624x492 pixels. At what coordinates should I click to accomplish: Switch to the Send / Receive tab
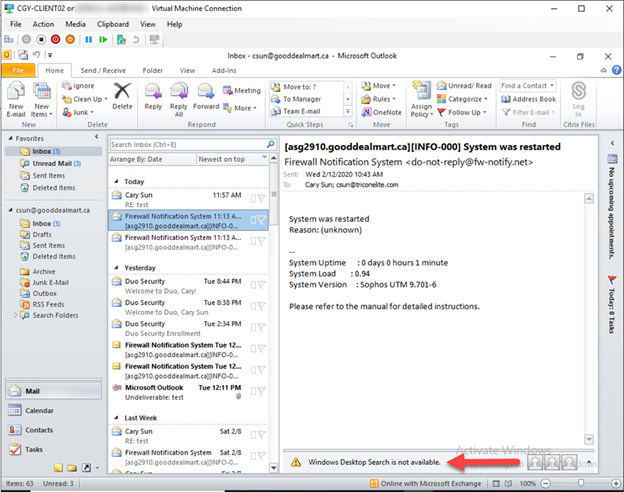tap(103, 70)
